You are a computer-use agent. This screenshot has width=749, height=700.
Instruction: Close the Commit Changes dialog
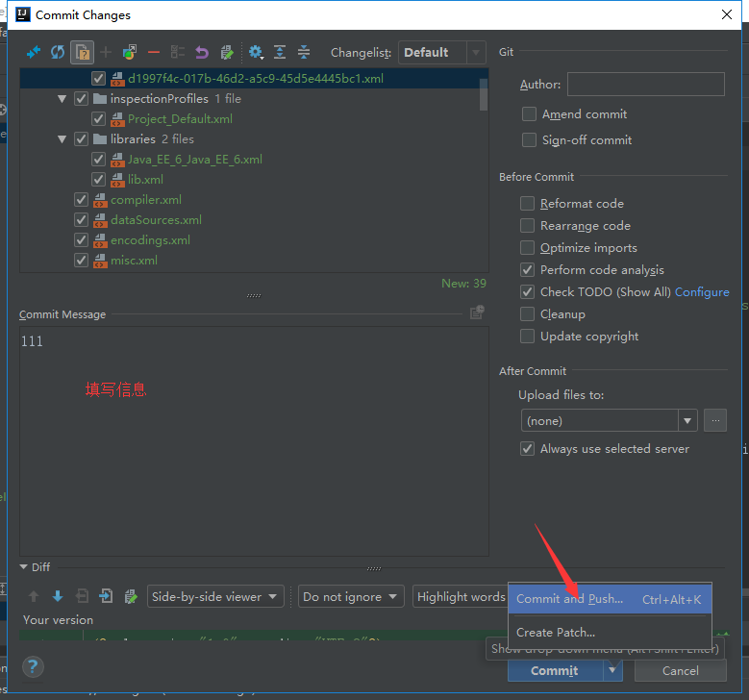[727, 14]
